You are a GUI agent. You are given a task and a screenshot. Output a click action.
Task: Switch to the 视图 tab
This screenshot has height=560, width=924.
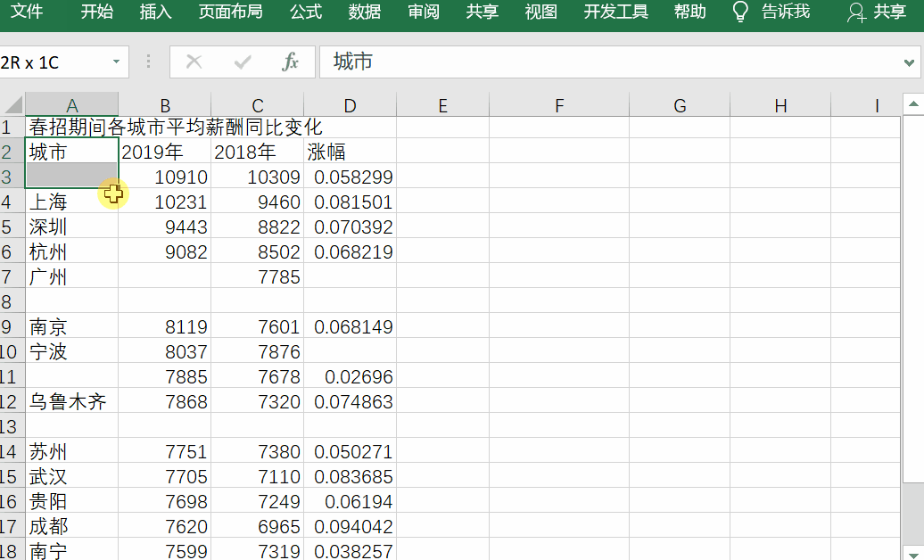tap(541, 12)
